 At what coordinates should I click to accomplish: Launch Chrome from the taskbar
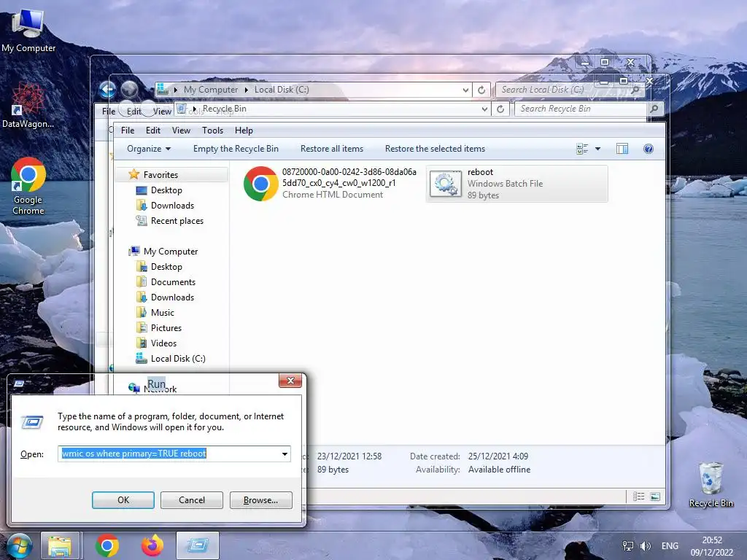coord(107,545)
